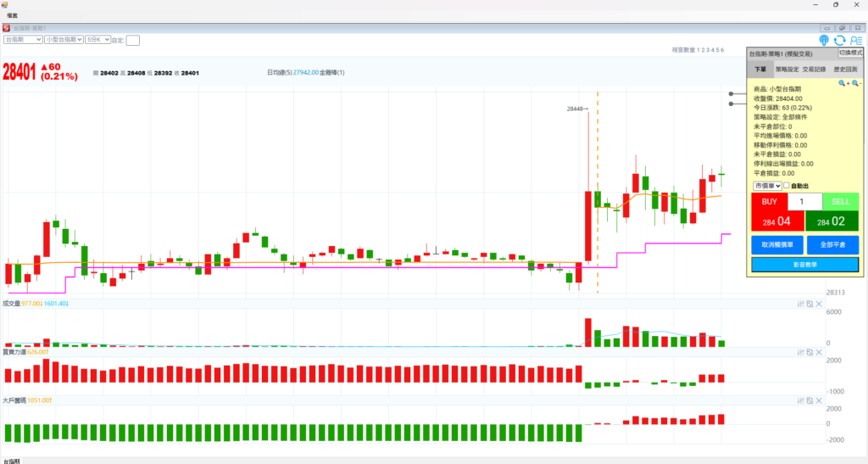The height and width of the screenshot is (464, 868).
Task: Open the 歷史回測 tab
Action: [x=845, y=69]
